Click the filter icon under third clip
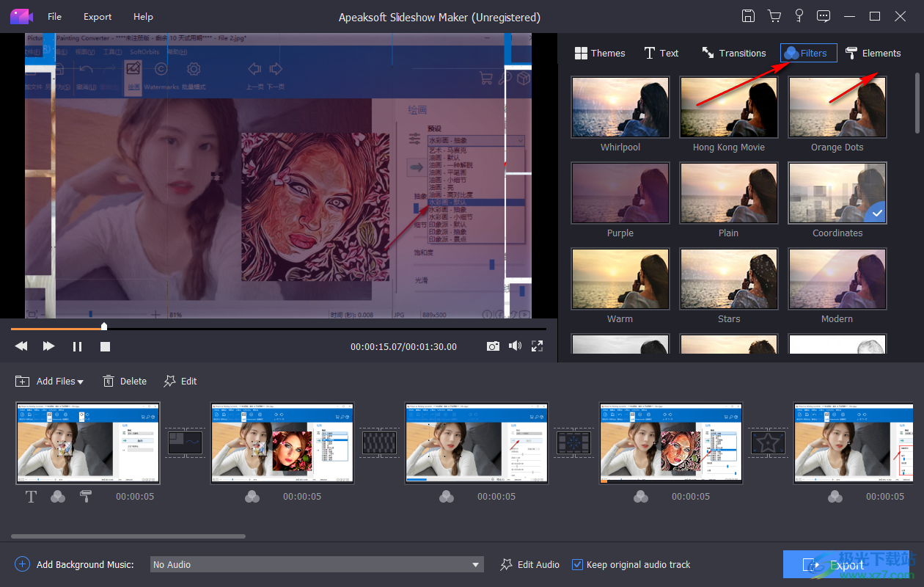Viewport: 924px width, 587px height. (447, 497)
